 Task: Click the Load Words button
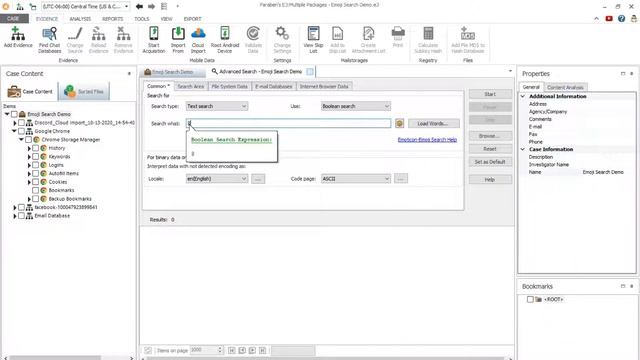click(x=433, y=123)
